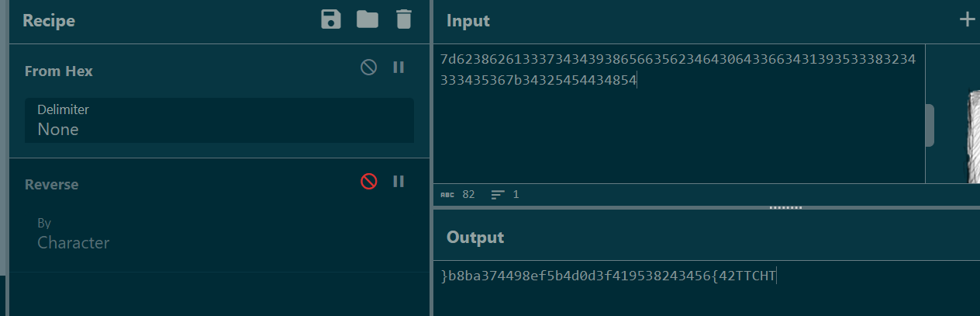Click the input line count indicator
980x316 pixels.
506,195
